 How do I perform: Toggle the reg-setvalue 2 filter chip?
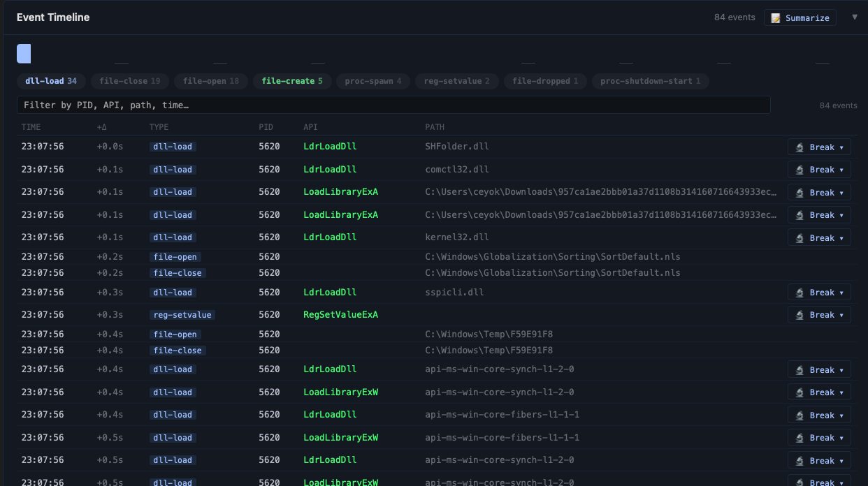pos(457,81)
